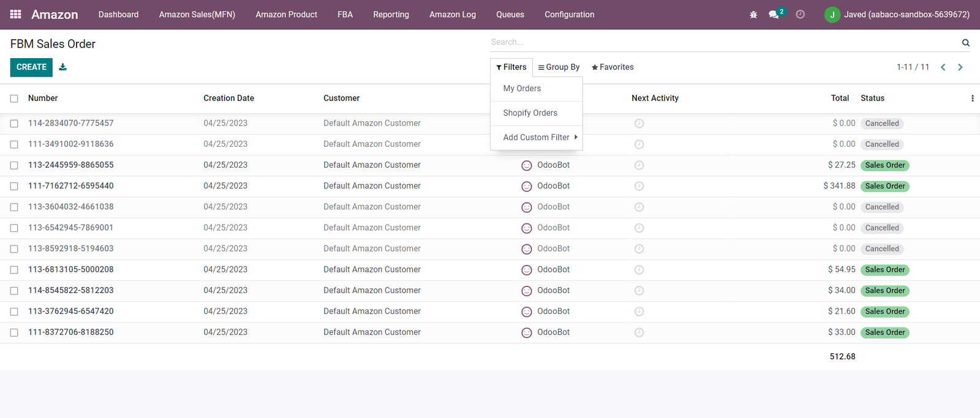Collapse the Filters dropdown
Screen dimensions: 980x418
pos(511,67)
